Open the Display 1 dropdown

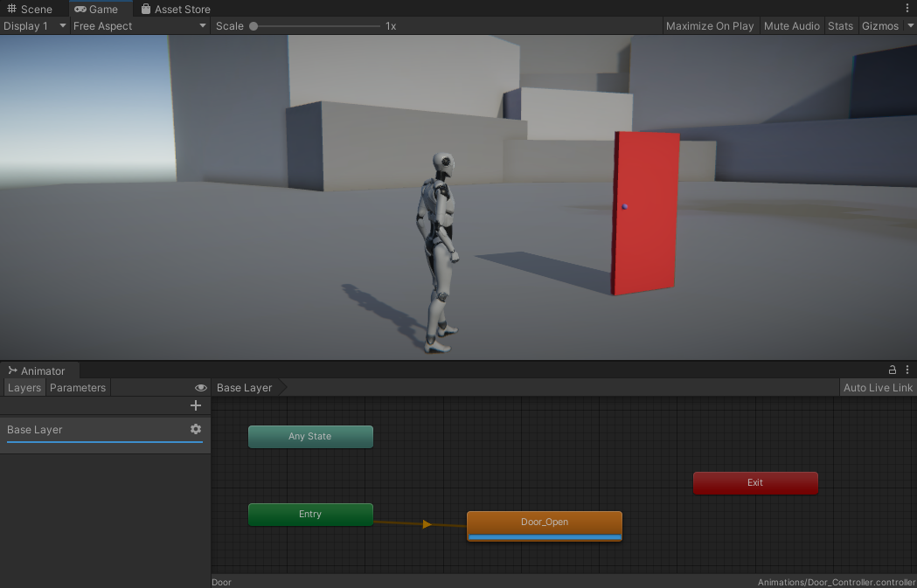(x=35, y=26)
